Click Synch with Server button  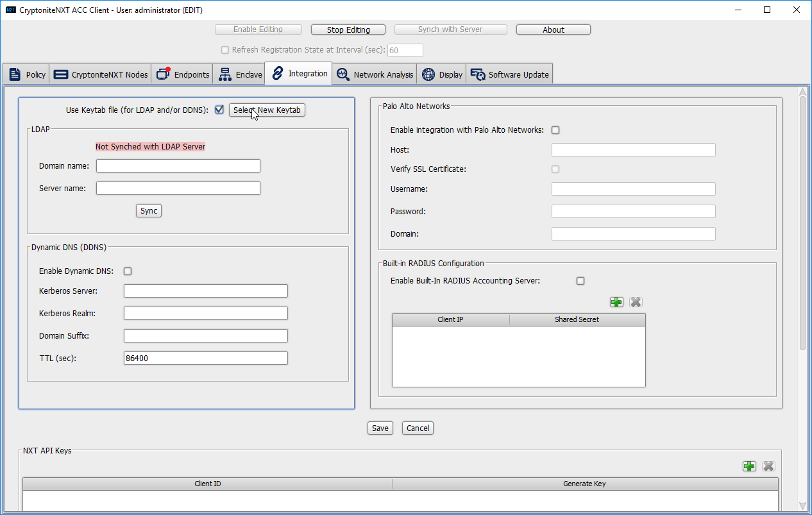(450, 30)
